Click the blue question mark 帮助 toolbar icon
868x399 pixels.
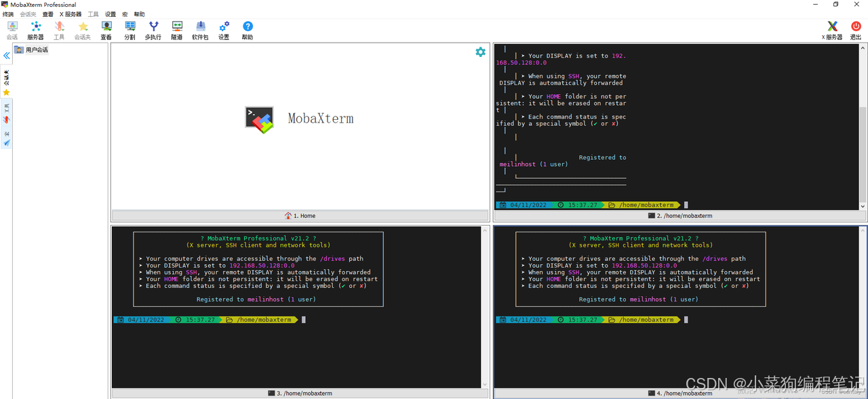point(248,30)
